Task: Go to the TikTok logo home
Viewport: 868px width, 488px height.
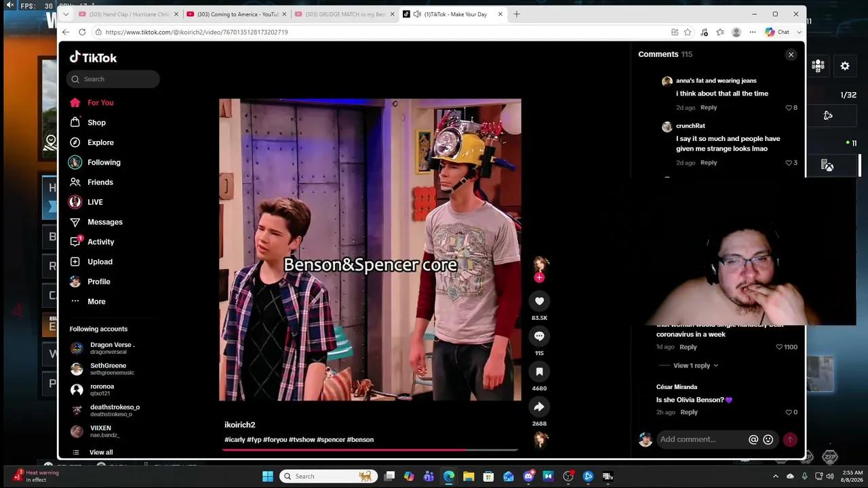Action: click(93, 58)
